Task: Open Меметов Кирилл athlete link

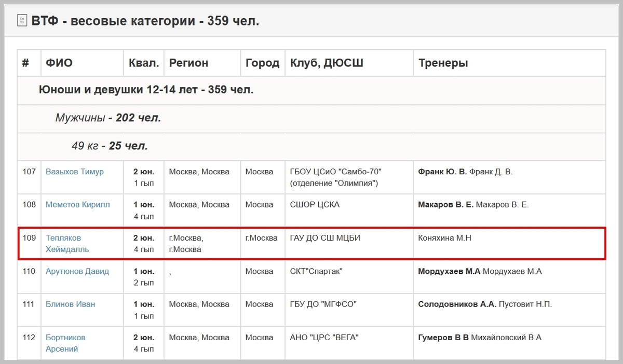Action: (x=78, y=205)
